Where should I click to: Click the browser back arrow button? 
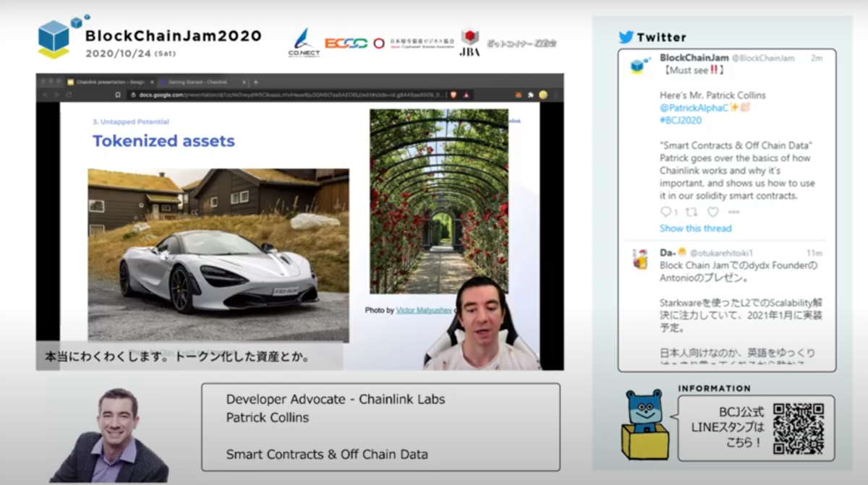[46, 95]
